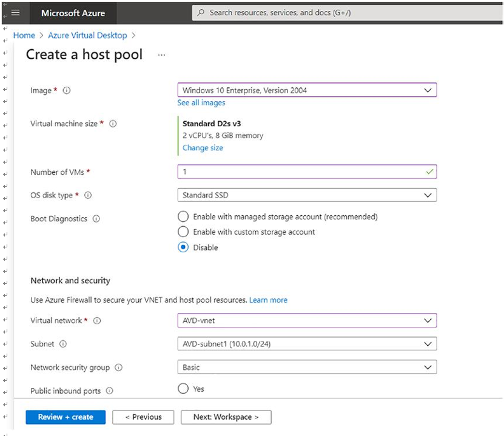The image size is (504, 436).
Task: Show info tooltip for OS disk type
Action: 88,195
